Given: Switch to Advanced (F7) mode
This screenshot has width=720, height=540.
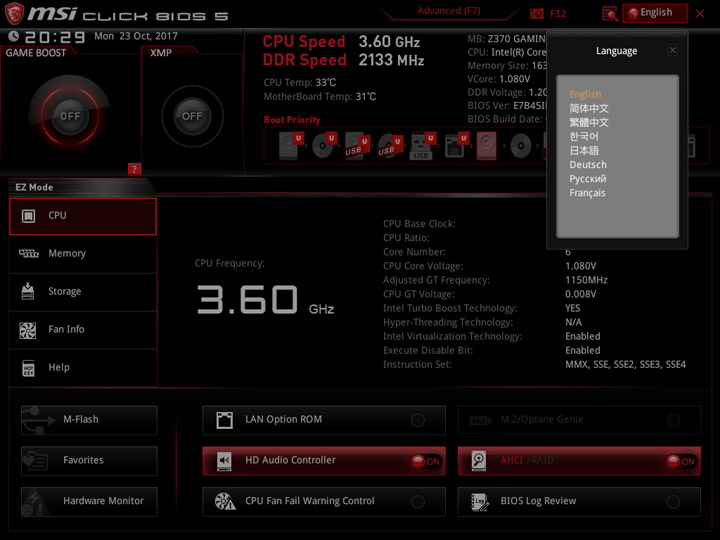Looking at the screenshot, I should click(449, 11).
